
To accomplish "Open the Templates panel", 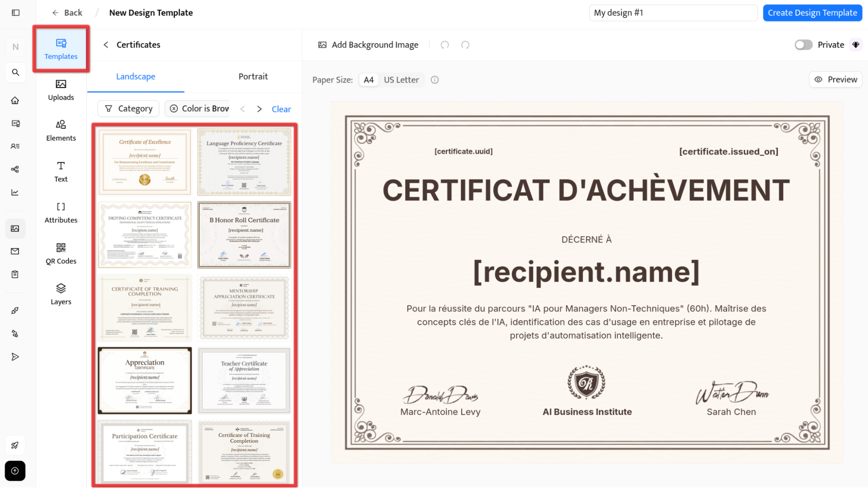I will pyautogui.click(x=61, y=49).
